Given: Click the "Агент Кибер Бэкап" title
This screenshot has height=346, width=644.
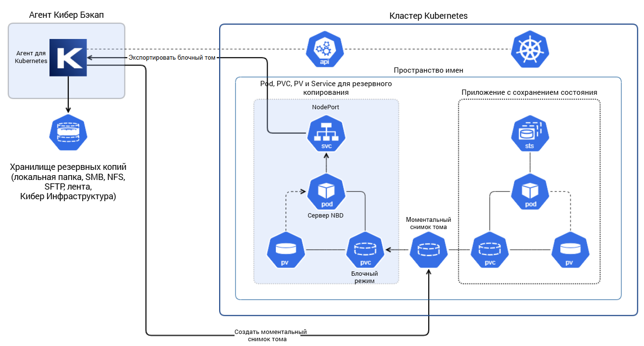Looking at the screenshot, I should pos(67,15).
